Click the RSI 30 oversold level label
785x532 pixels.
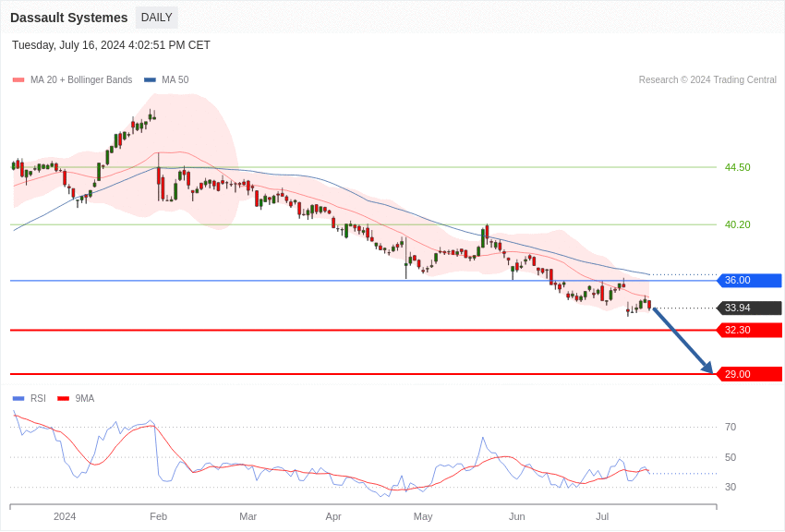pyautogui.click(x=731, y=487)
